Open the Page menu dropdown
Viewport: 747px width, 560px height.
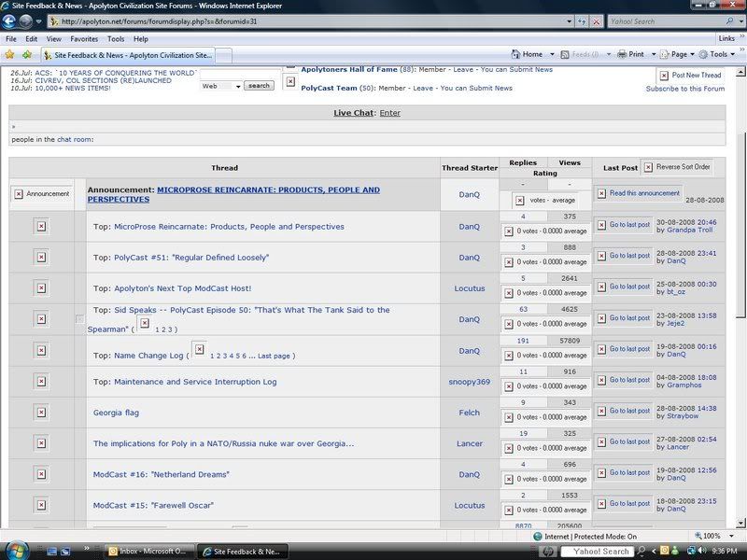[678, 54]
